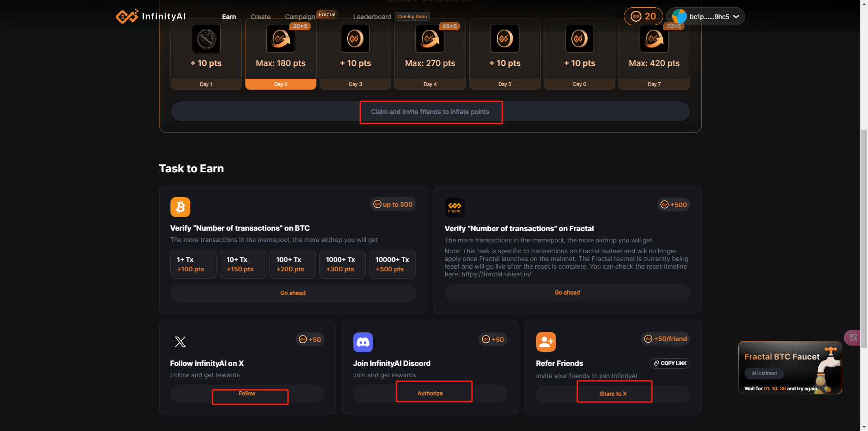
Task: Click the Day 3 coin icon
Action: (x=355, y=39)
